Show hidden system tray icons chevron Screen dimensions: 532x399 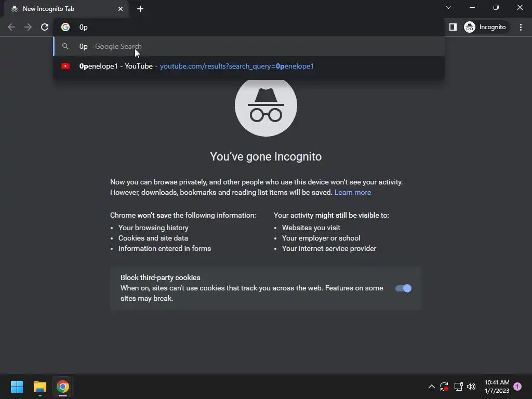[x=432, y=387]
